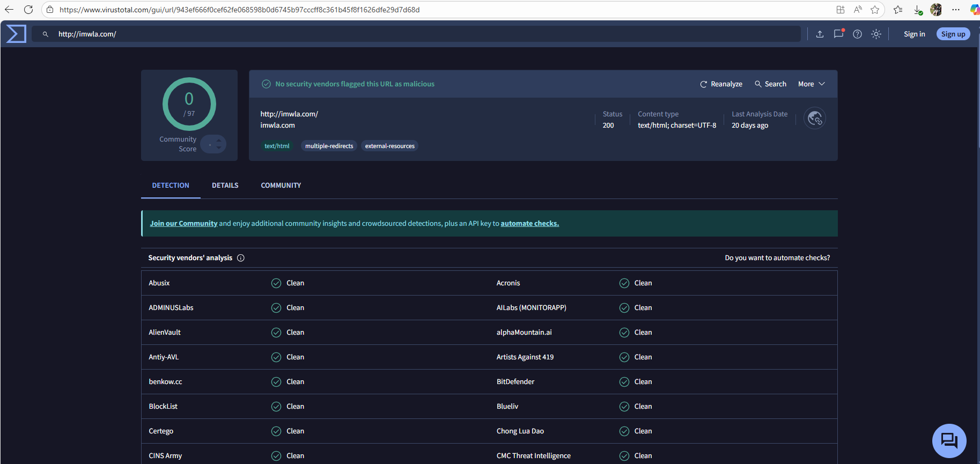Screen dimensions: 980x464
Task: Open the browser Favorites list icon
Action: 898,10
